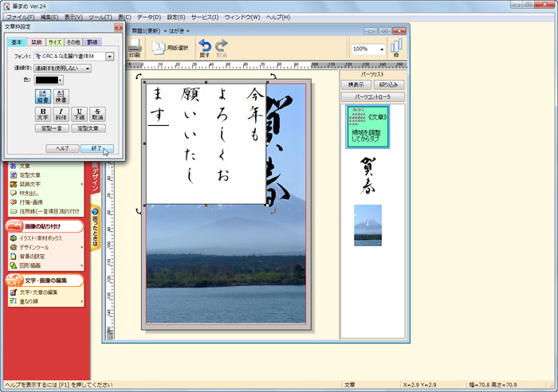Switch to the decoration (装飾) tab
Image resolution: width=558 pixels, height=392 pixels.
pos(36,41)
